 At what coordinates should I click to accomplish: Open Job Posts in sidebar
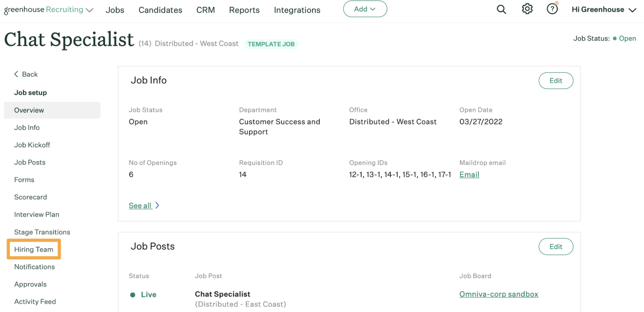(30, 162)
